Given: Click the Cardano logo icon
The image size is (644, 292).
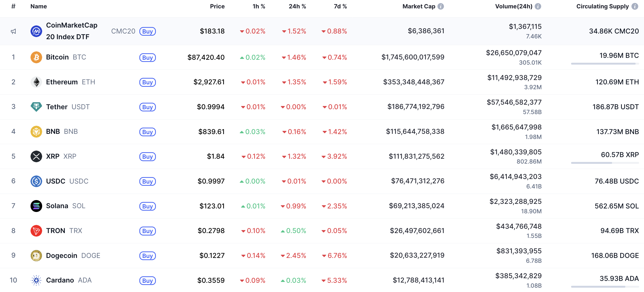Looking at the screenshot, I should pos(36,280).
